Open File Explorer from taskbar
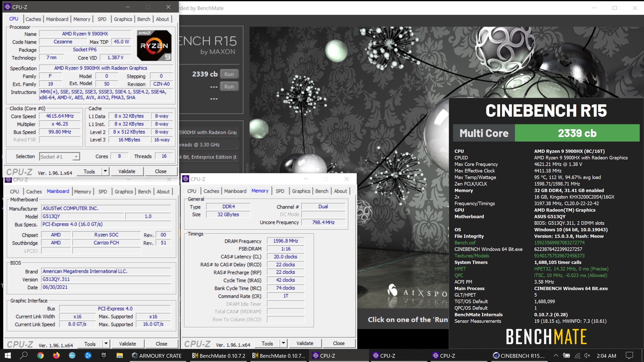Image resolution: width=644 pixels, height=362 pixels. pos(119,356)
